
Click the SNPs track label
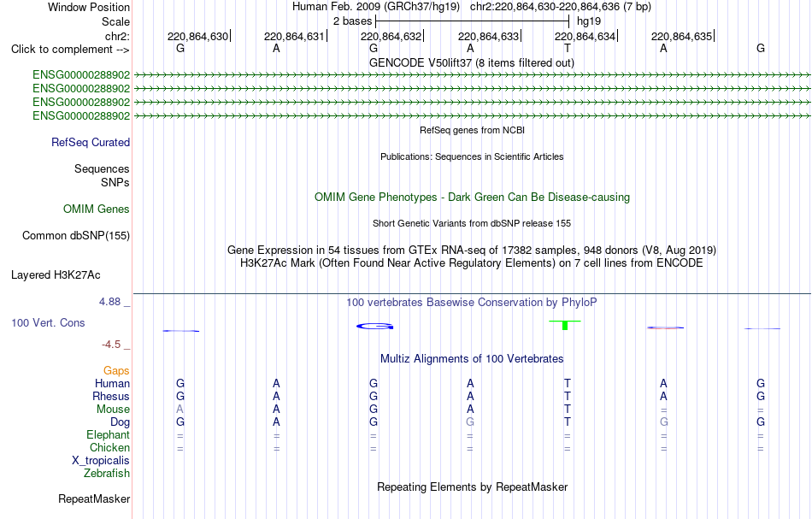115,182
